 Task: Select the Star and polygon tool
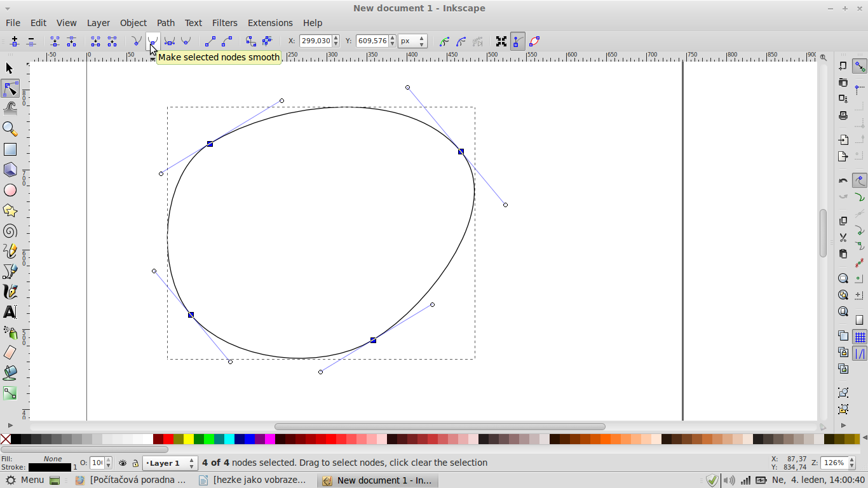[x=10, y=210]
